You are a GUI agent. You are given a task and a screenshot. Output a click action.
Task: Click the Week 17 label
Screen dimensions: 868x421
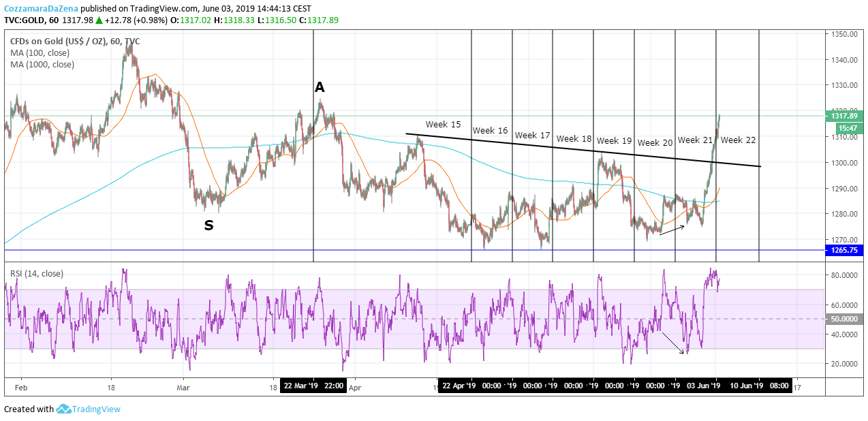point(532,136)
